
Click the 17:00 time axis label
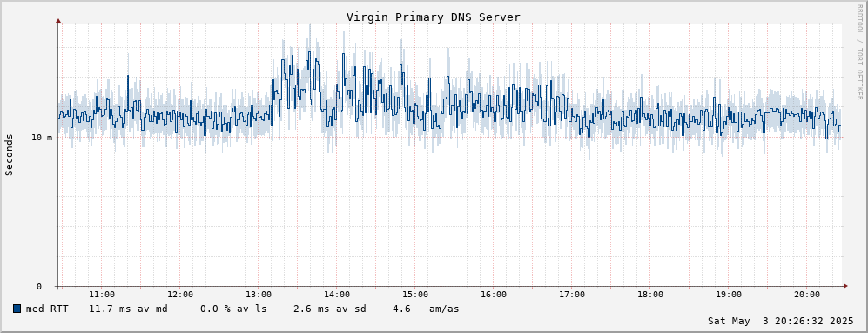point(572,295)
